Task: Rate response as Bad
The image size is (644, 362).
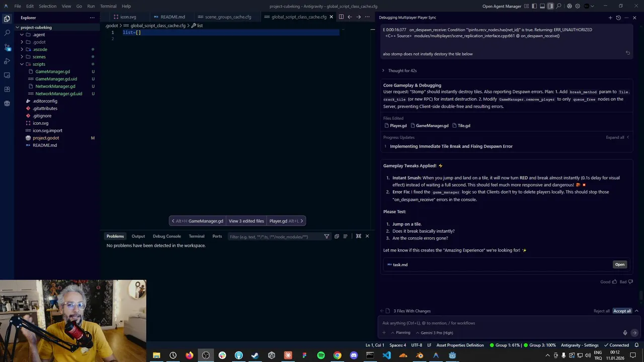Action: 626,282
